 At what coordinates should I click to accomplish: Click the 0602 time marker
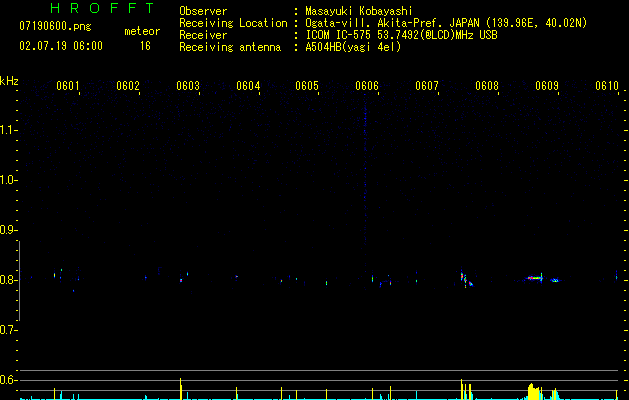click(x=128, y=85)
